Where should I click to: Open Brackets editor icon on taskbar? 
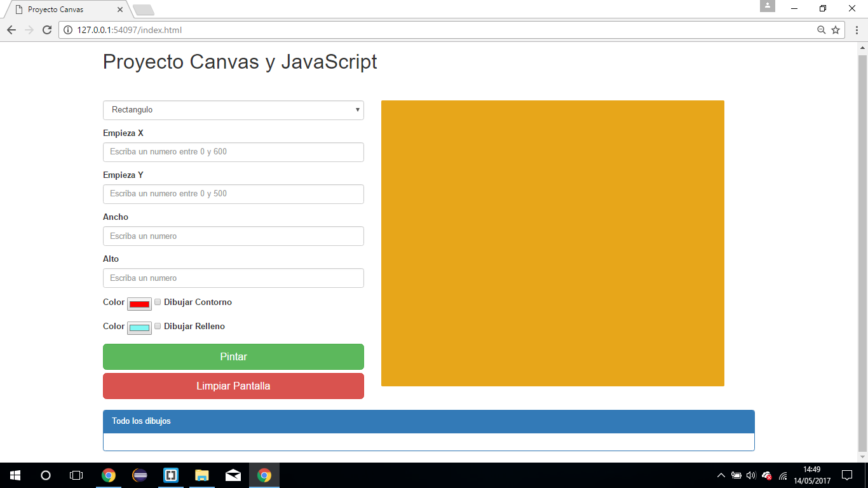[171, 475]
